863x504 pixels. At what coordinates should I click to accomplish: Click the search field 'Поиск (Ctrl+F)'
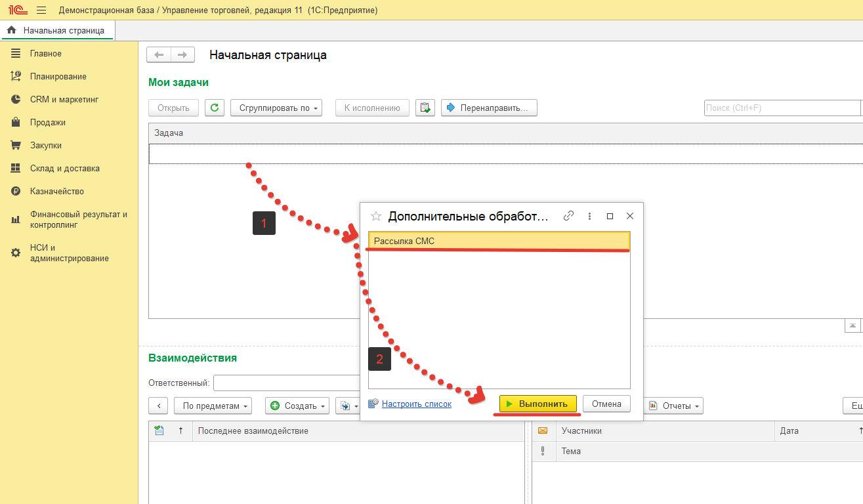pos(781,108)
